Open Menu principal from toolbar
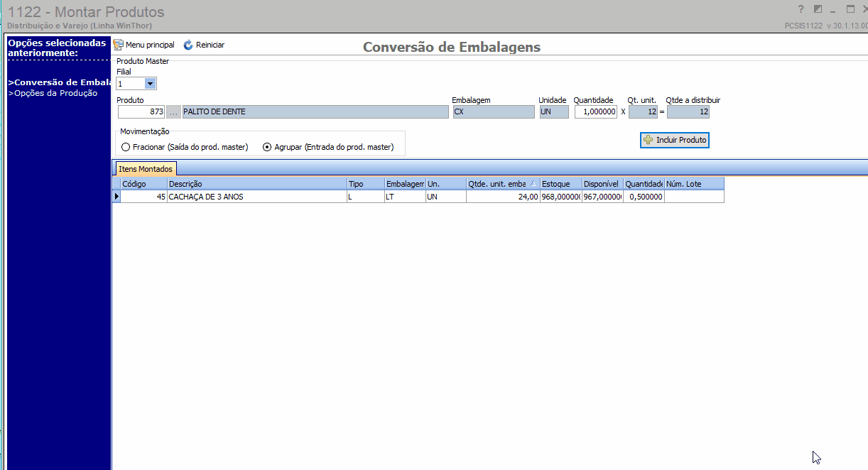This screenshot has height=470, width=868. coord(144,45)
